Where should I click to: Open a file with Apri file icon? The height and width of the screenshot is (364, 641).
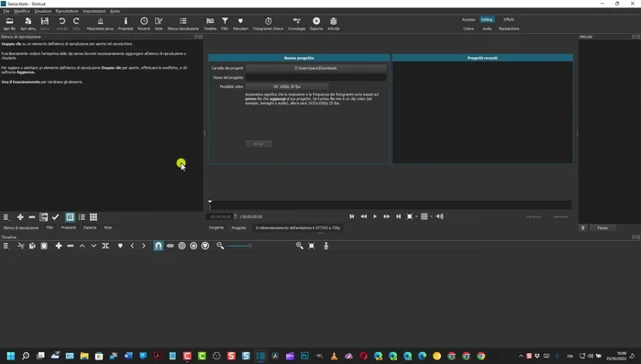[x=9, y=24]
